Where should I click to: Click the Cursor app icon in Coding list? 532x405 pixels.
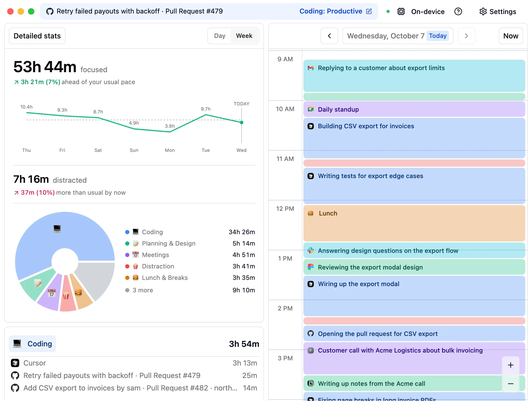pyautogui.click(x=15, y=363)
